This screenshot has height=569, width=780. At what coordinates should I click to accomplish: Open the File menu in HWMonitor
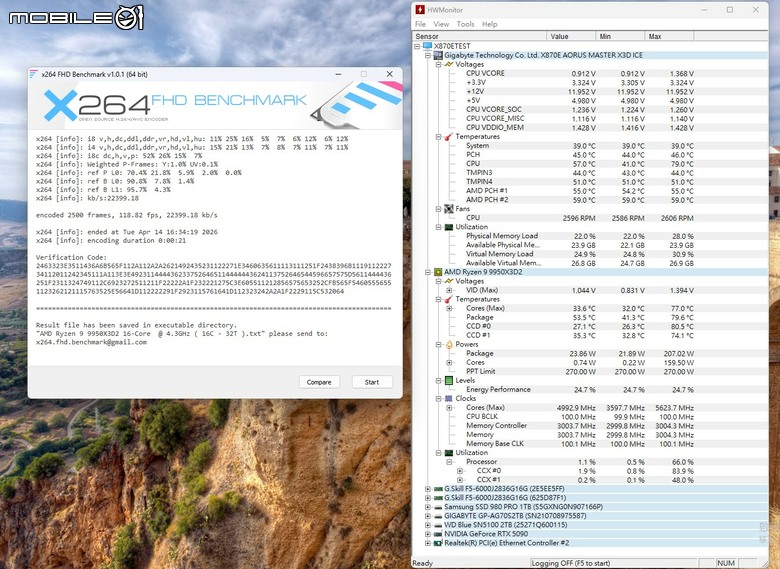click(420, 24)
